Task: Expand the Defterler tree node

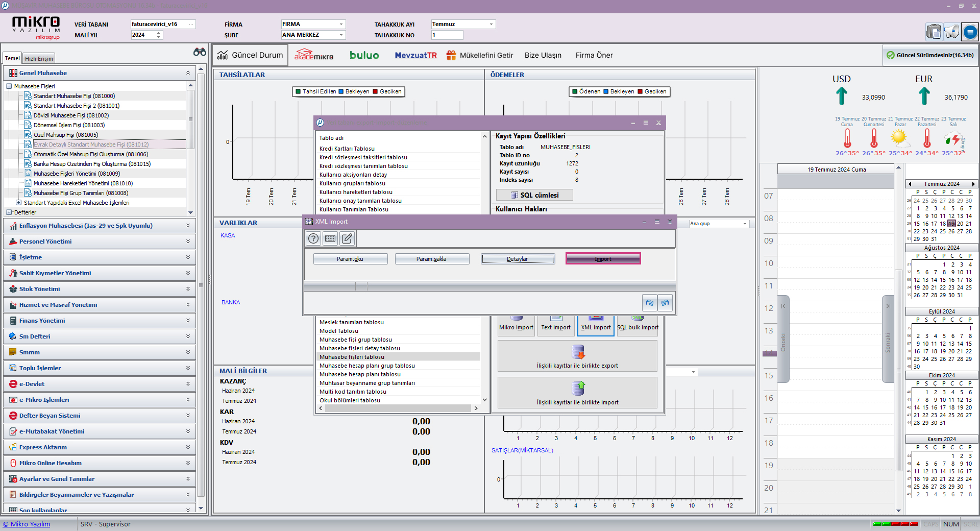Action: (9, 212)
